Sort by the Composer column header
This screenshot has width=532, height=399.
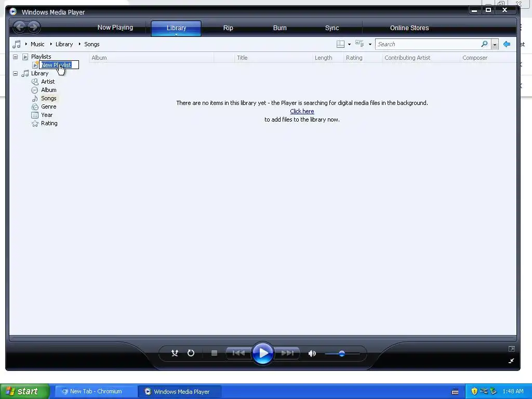point(488,58)
